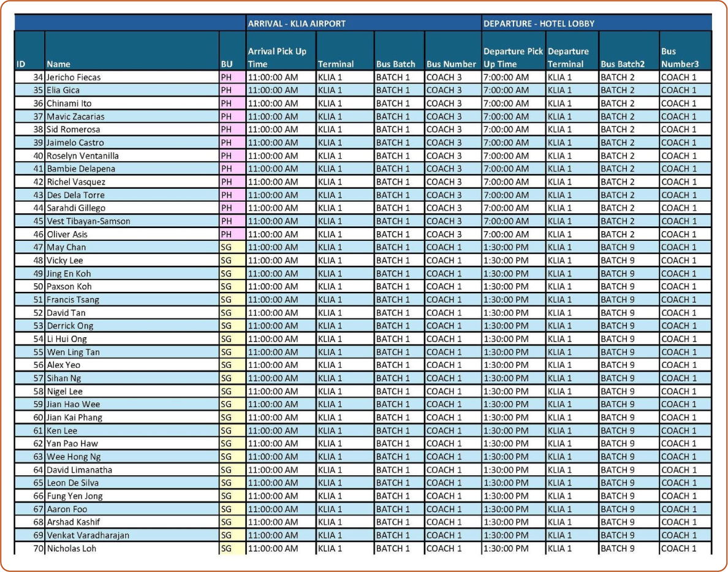Select the name cell "May Chan"
728x572 pixels.
(x=66, y=248)
